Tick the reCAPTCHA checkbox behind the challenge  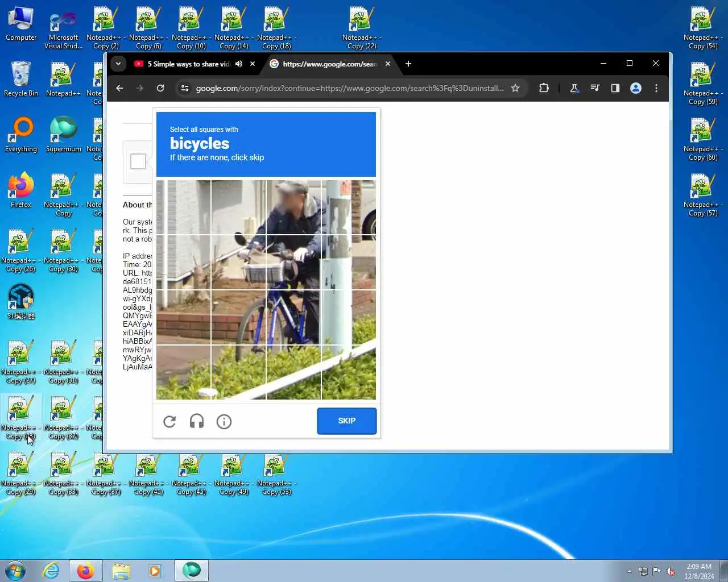(x=138, y=161)
